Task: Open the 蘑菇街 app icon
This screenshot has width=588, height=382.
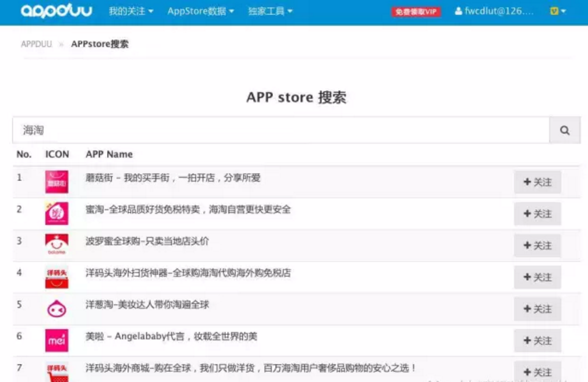Action: [56, 181]
